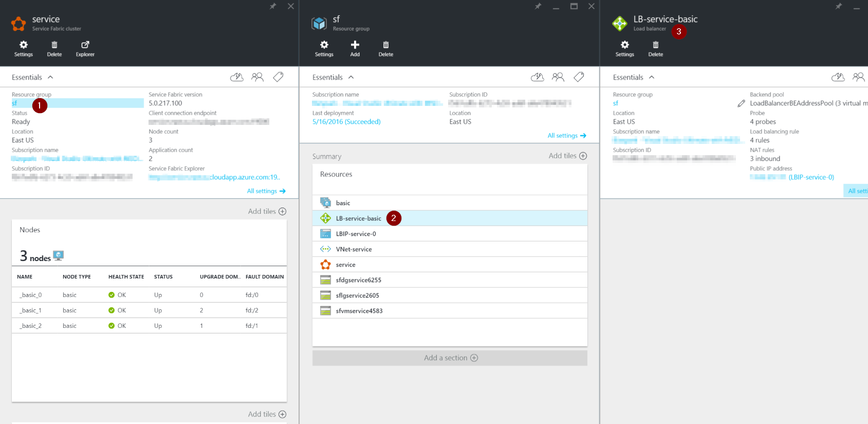
Task: Open sflgservice2605 storage account
Action: tap(450, 296)
